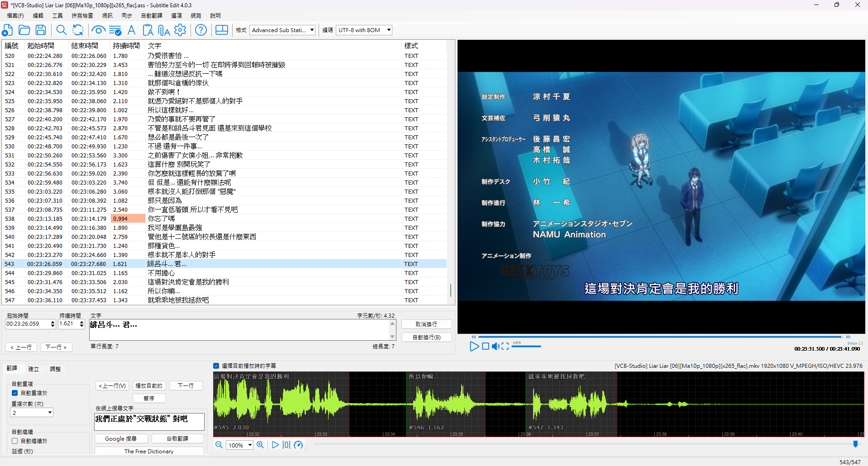This screenshot has width=868, height=466.
Task: Open the 拼寫檢查 menu
Action: coord(82,16)
